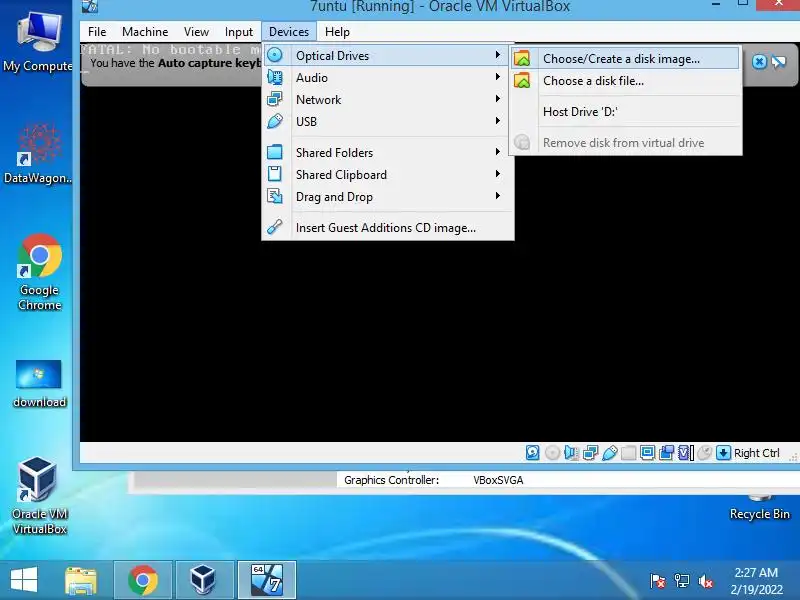Open File Explorer from the taskbar
Screen dimensions: 800x600
click(82, 580)
